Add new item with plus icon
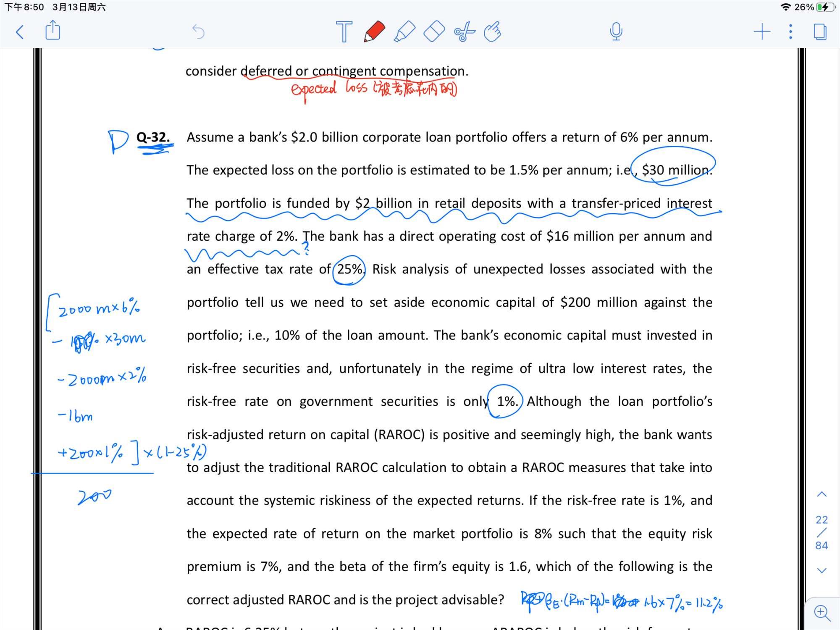 (762, 32)
